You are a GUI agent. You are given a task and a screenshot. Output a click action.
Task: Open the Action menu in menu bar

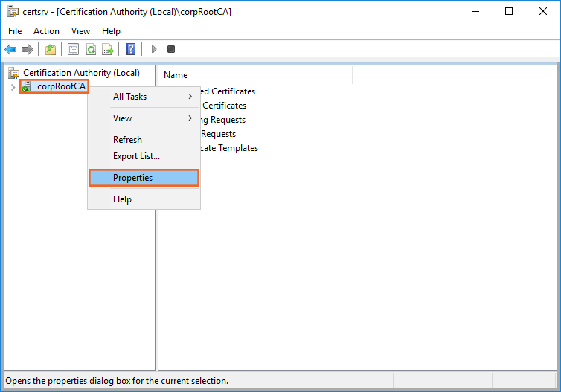[46, 31]
